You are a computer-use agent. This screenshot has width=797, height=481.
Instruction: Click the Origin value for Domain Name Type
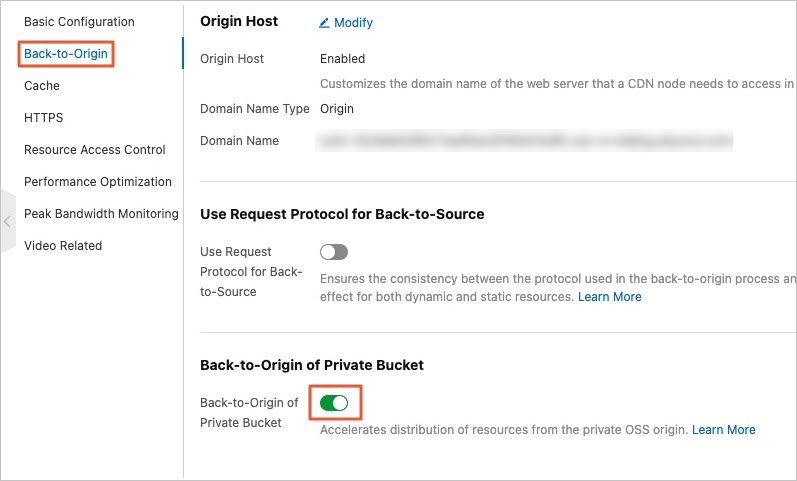coord(337,109)
